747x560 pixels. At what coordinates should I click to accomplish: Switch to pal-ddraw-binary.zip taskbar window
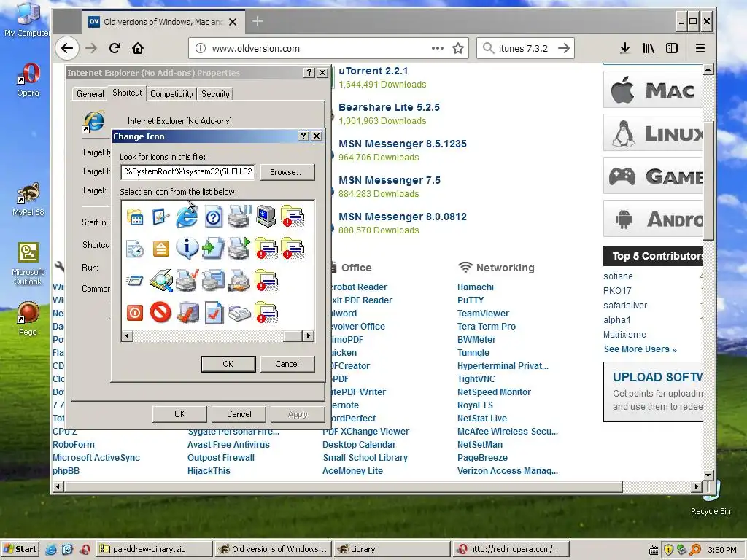[x=154, y=549]
